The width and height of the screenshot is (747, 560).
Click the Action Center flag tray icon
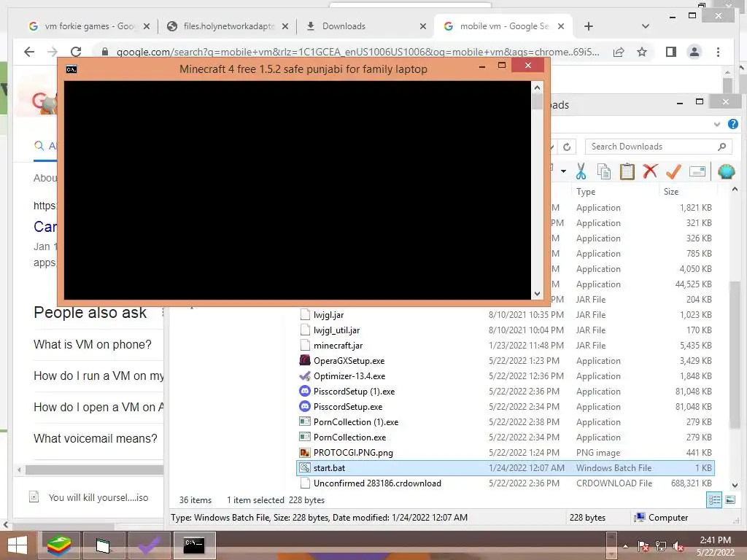(643, 546)
